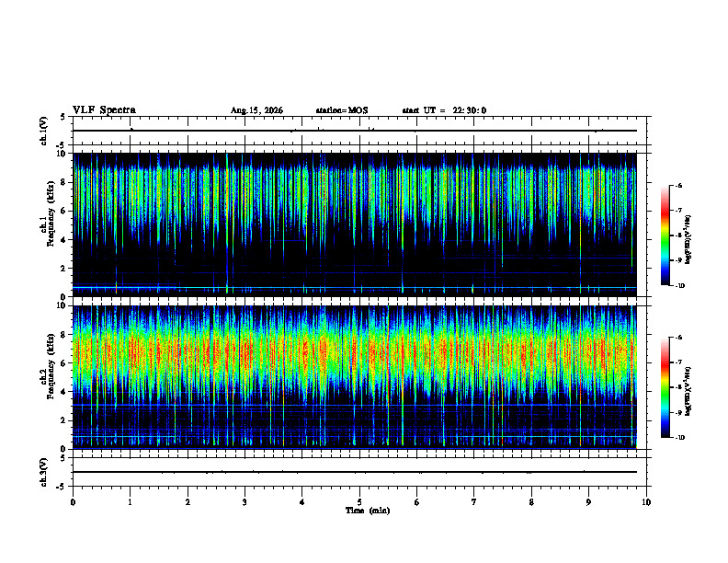Image resolution: width=728 pixels, height=563 pixels.
Task: Click the ch.1 spectrogram panel
Action: point(355,224)
